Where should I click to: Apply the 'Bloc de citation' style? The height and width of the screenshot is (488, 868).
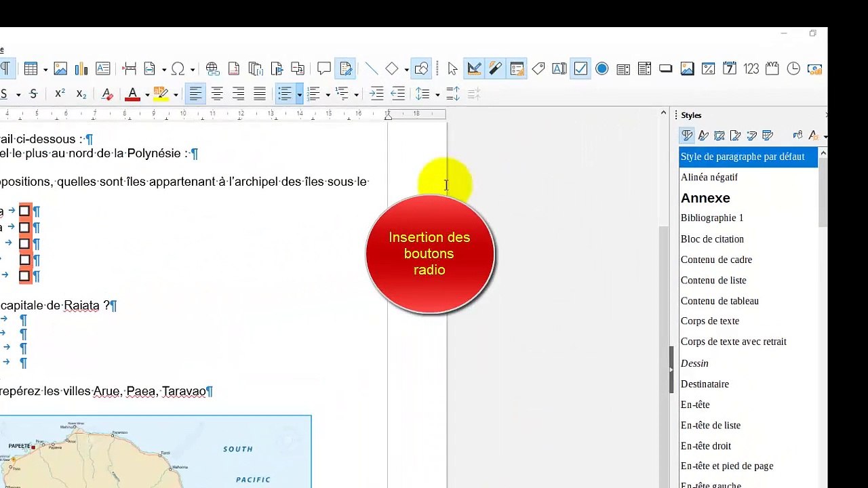click(x=712, y=239)
